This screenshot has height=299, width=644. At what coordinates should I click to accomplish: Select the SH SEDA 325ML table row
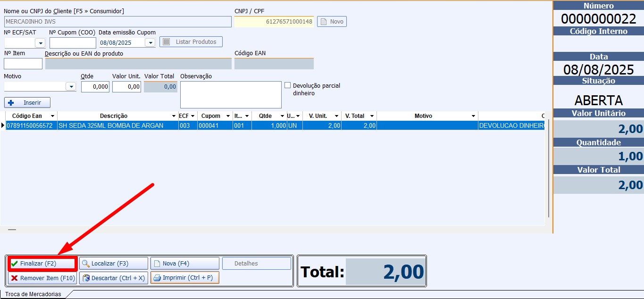[x=110, y=126]
